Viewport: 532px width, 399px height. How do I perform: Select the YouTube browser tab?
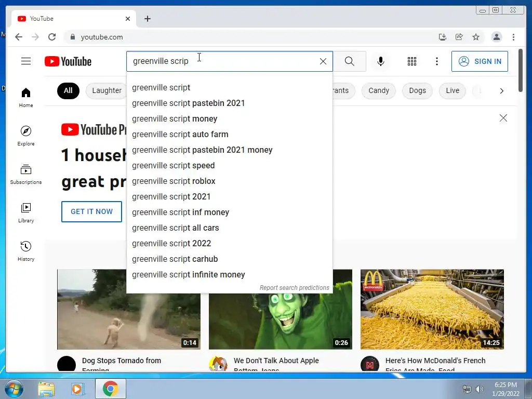pyautogui.click(x=74, y=19)
